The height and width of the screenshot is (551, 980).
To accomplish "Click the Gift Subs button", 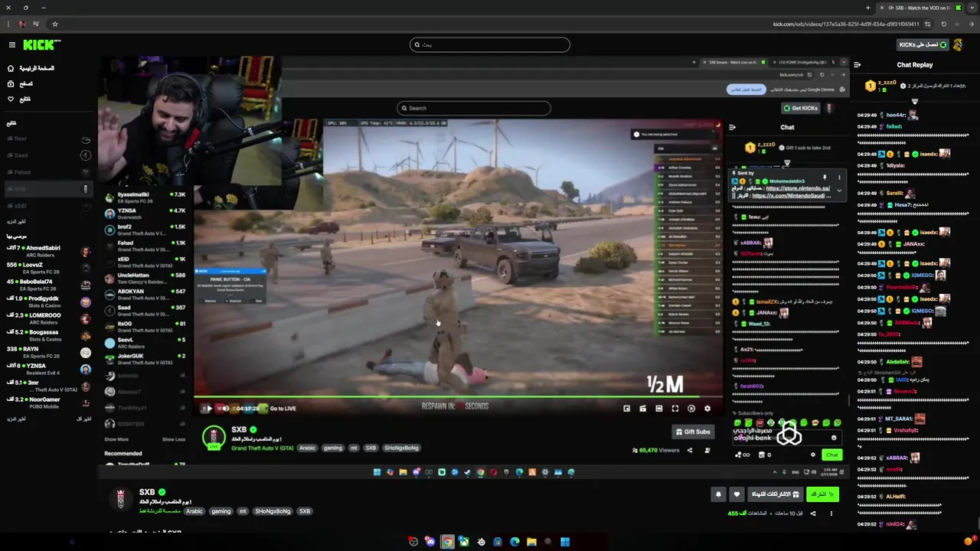I will pos(693,432).
